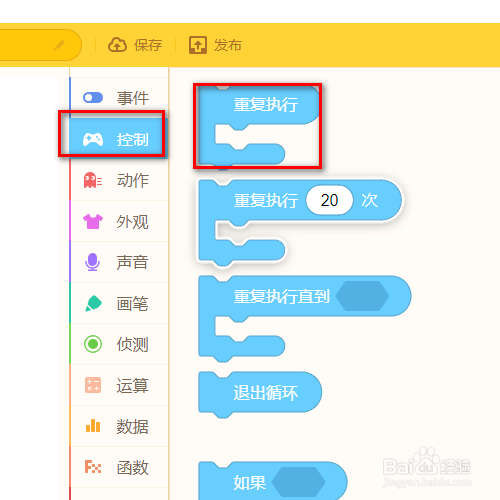Select the 事件 toggle-shaped category icon
This screenshot has width=500, height=500.
tap(93, 98)
